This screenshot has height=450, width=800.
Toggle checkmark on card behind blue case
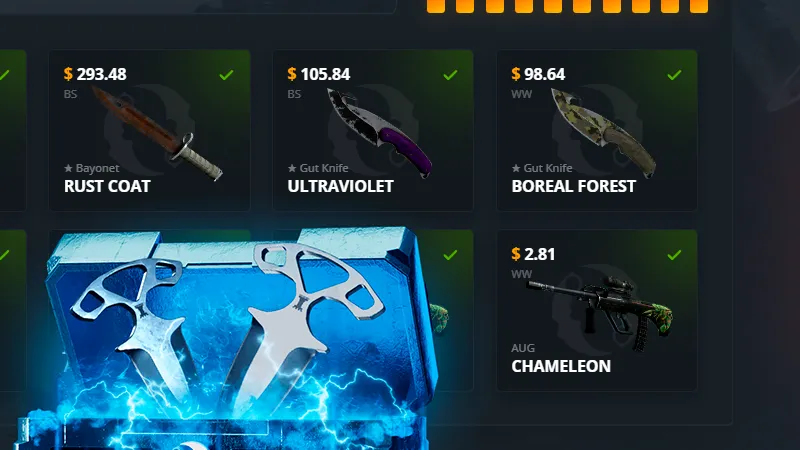[450, 255]
